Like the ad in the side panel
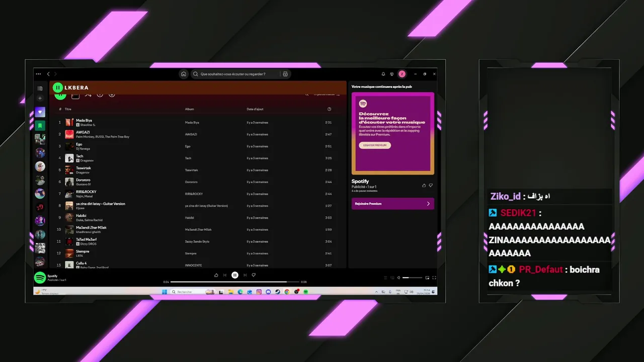Viewport: 644px width, 362px height. 424,186
